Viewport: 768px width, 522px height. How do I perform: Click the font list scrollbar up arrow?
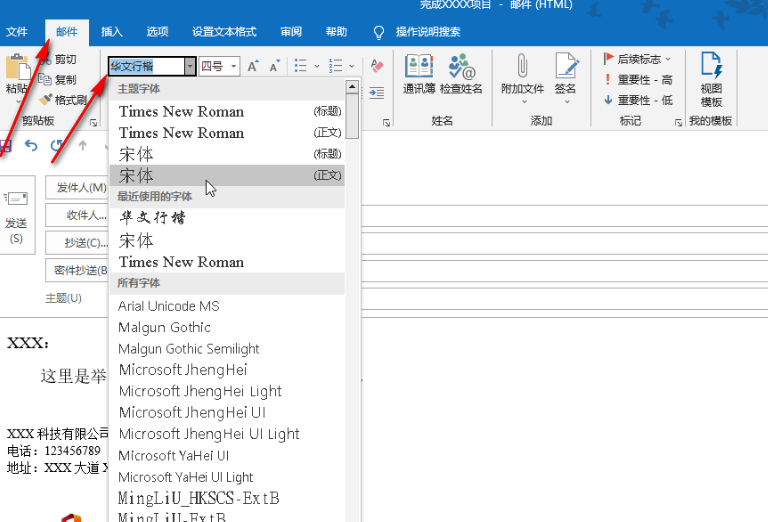352,87
